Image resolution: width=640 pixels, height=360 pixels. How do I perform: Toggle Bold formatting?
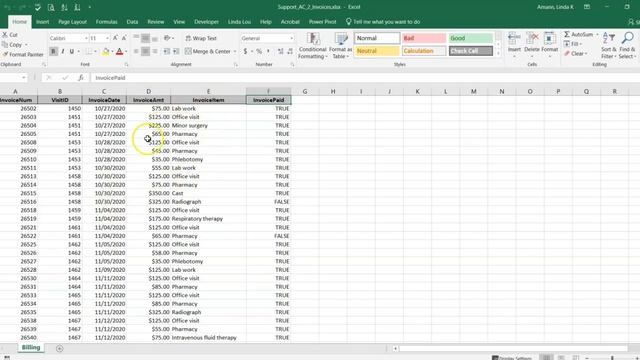53,51
